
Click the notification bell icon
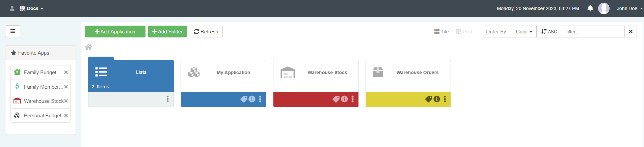tap(590, 8)
